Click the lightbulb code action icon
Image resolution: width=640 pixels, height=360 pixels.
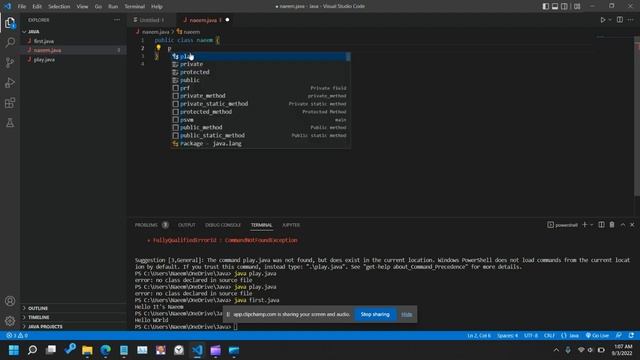coord(158,48)
